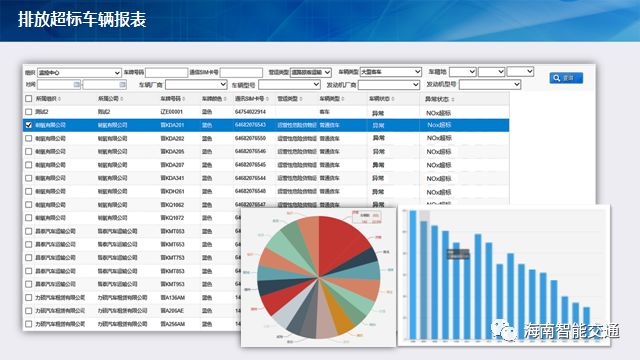
Task: Select plate cell KMT753
Action: (172, 258)
